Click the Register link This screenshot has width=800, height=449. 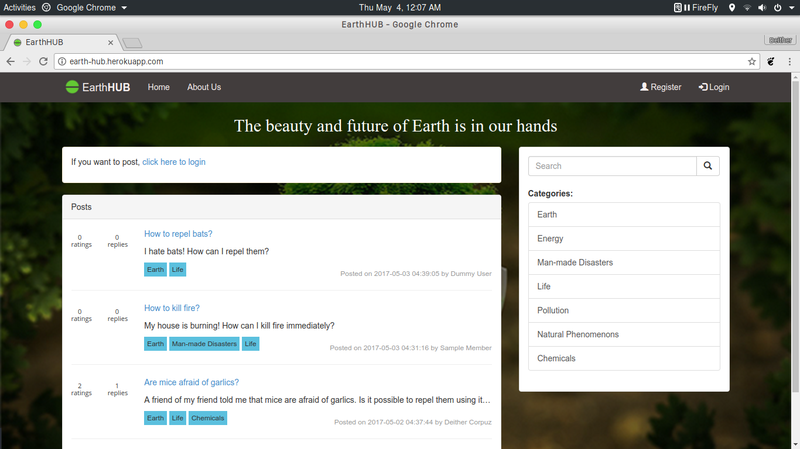[x=660, y=87]
